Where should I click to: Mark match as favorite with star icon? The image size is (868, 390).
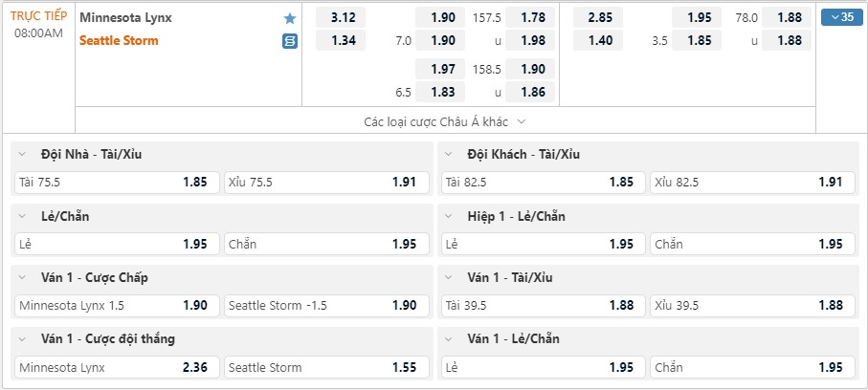(290, 18)
